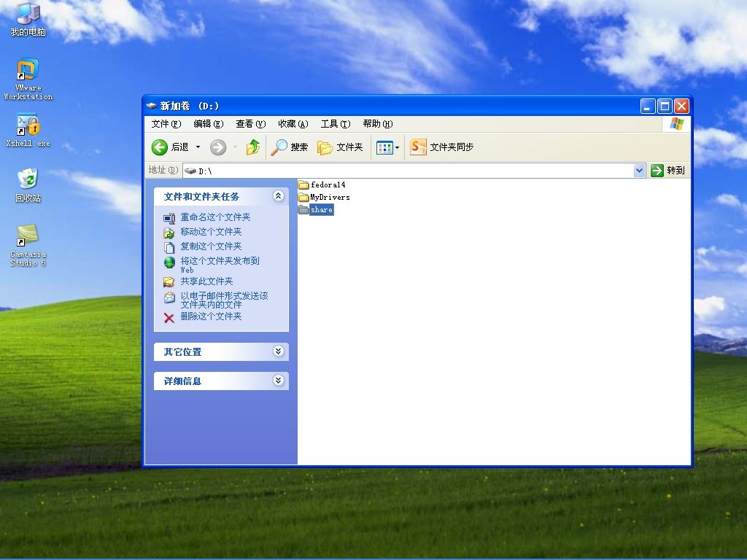Open the forward button history dropdown arrow

[235, 147]
